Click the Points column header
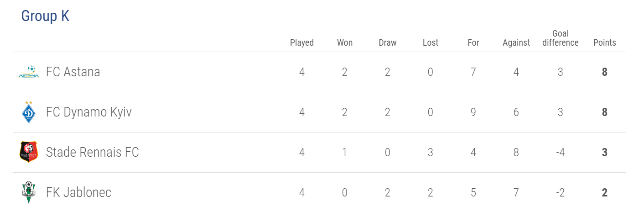Screen dimensions: 644x212 coord(605,42)
